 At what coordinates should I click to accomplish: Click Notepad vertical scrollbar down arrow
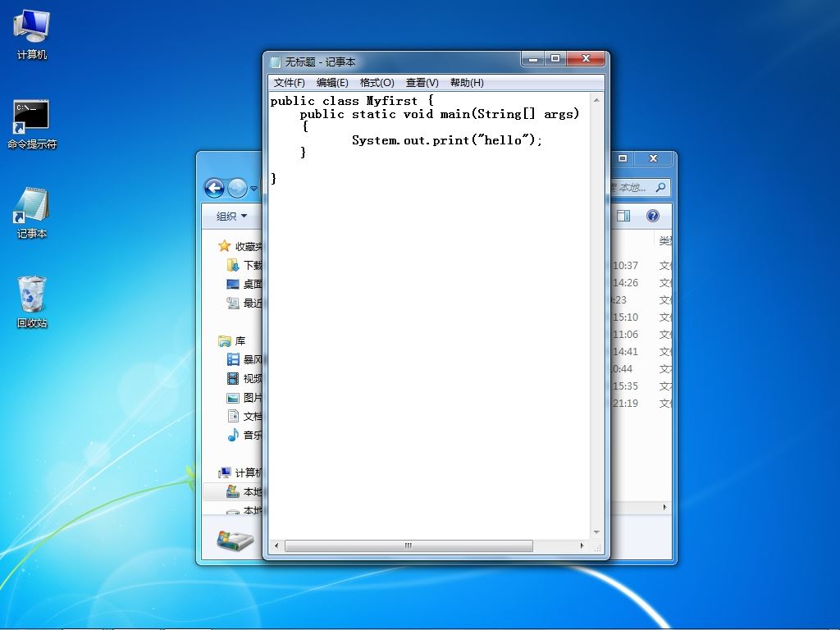pos(596,532)
